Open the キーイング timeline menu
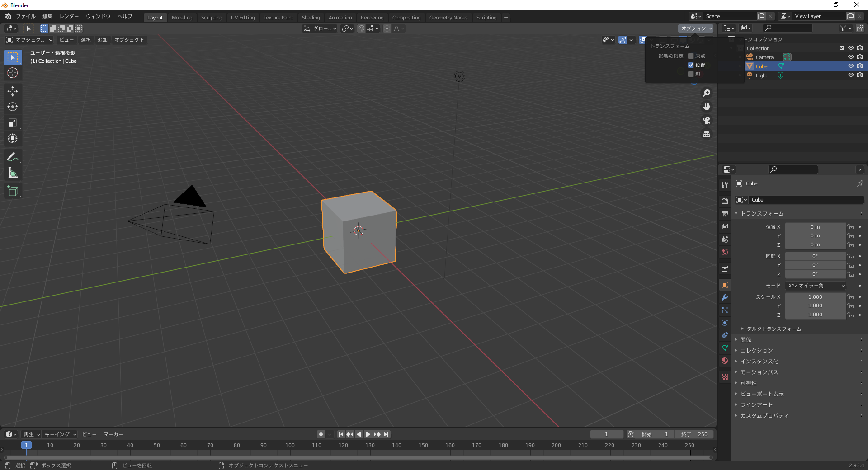 pyautogui.click(x=61, y=434)
